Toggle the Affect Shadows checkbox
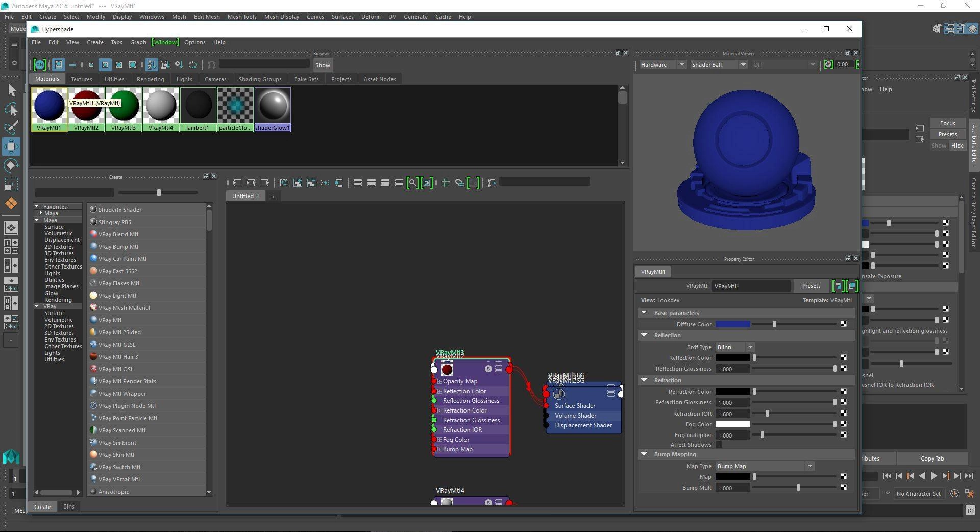980x532 pixels. [x=719, y=445]
